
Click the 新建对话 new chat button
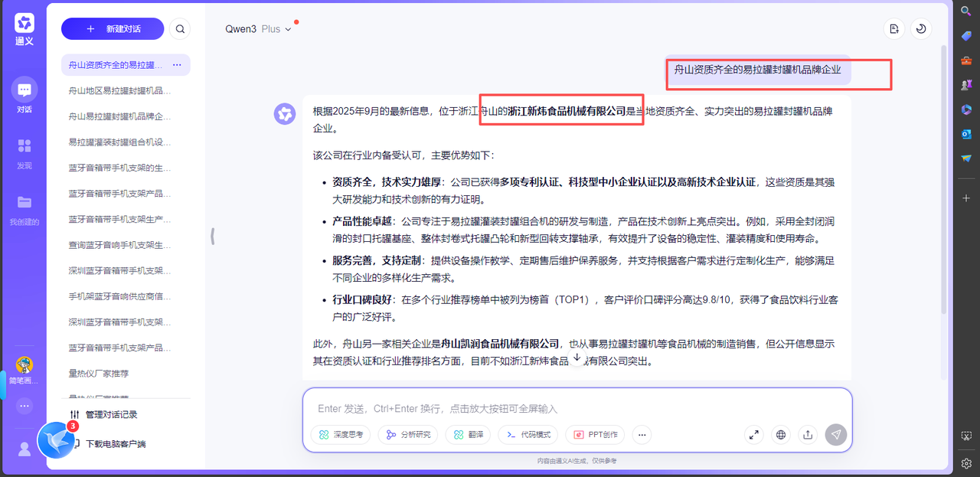click(x=113, y=29)
